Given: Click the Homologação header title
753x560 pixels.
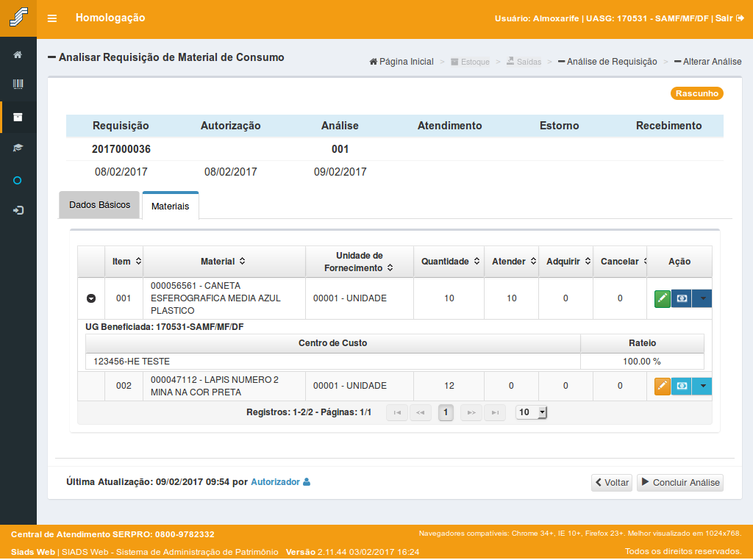Looking at the screenshot, I should 110,18.
